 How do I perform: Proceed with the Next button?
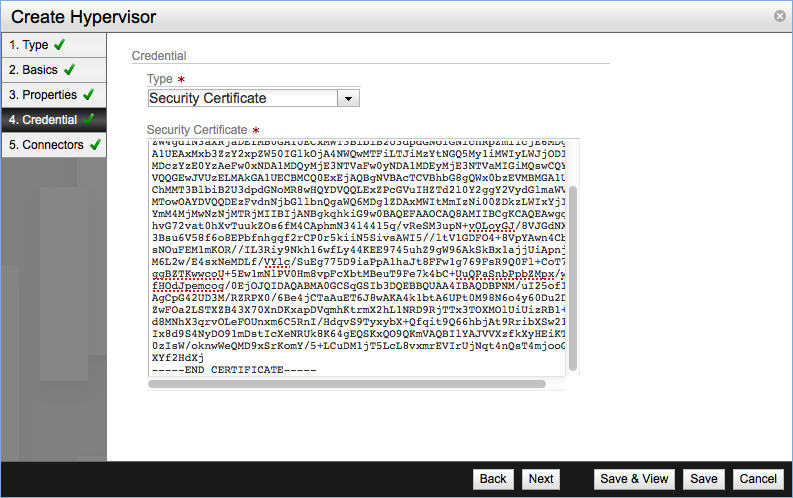(541, 479)
